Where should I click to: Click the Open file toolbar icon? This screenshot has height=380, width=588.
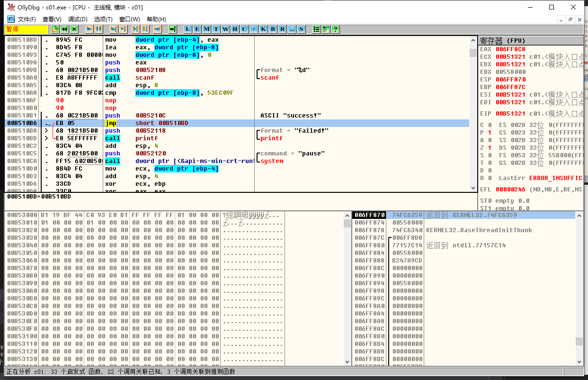pyautogui.click(x=55, y=29)
